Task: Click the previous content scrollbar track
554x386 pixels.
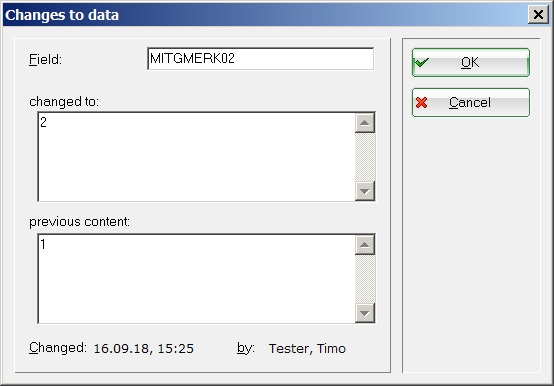Action: coord(365,279)
